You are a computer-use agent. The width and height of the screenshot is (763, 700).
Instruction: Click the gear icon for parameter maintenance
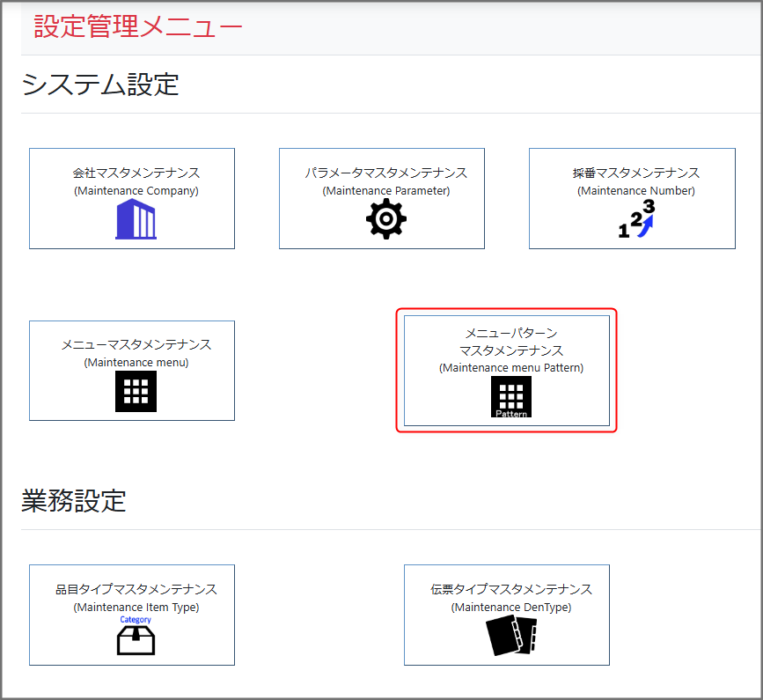pos(385,219)
